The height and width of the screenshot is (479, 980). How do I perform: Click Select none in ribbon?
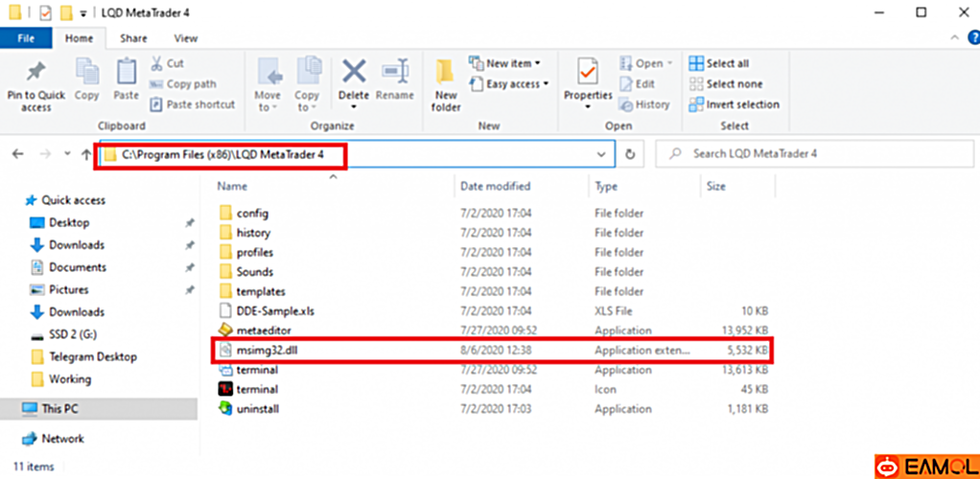click(726, 83)
